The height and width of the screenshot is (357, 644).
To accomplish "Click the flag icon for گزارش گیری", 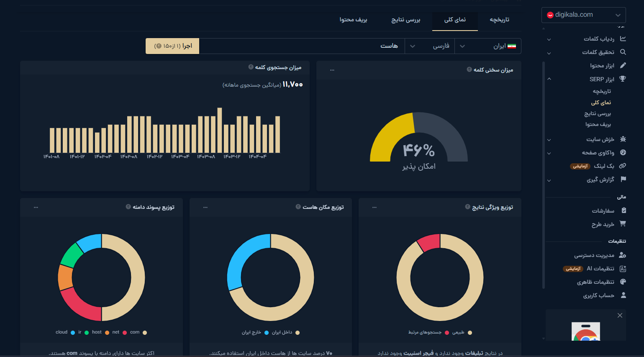I will pos(623,179).
